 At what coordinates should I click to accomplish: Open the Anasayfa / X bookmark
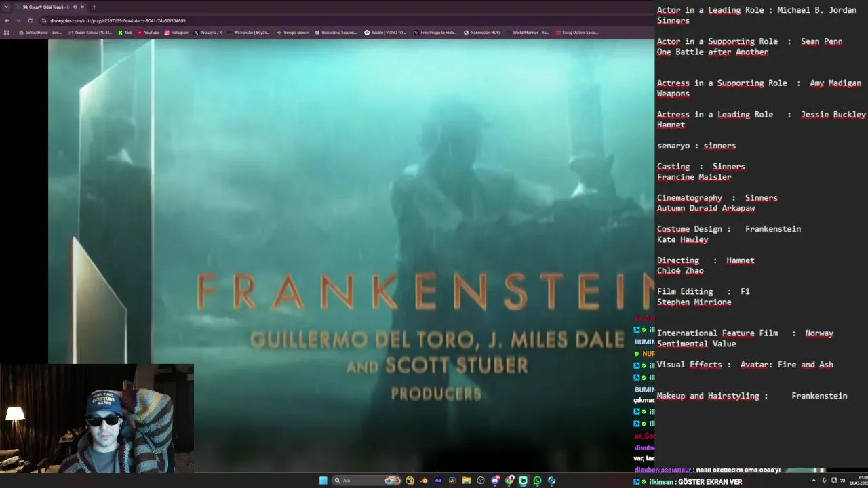coord(208,33)
